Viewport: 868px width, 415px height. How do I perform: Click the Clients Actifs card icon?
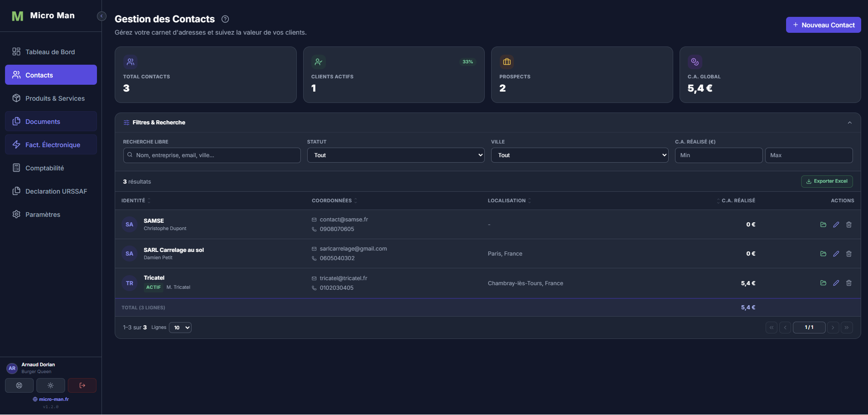coord(319,62)
